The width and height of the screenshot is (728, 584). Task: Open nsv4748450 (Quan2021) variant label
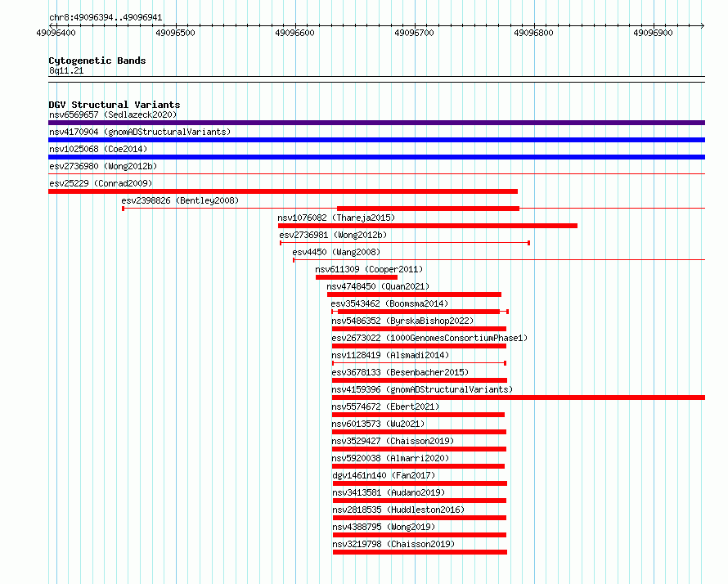click(378, 286)
